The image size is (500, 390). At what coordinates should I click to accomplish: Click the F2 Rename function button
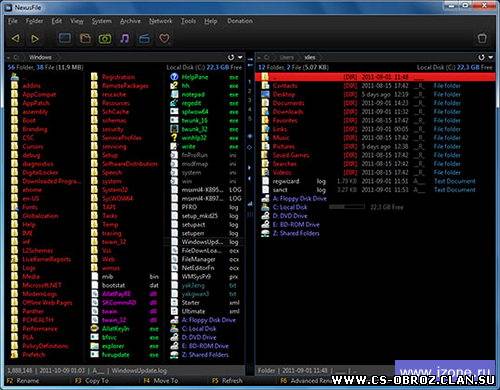pyautogui.click(x=23, y=381)
